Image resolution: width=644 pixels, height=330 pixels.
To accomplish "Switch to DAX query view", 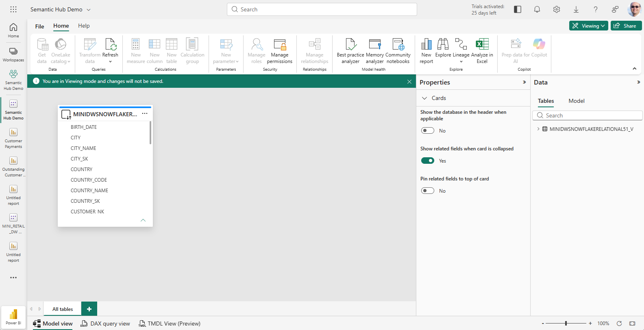I will tap(105, 323).
